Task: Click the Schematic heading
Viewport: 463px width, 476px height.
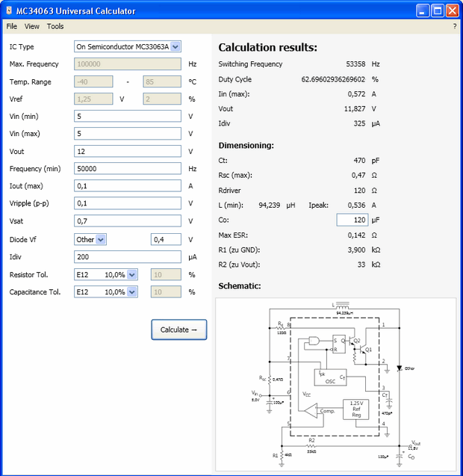Action: 240,286
